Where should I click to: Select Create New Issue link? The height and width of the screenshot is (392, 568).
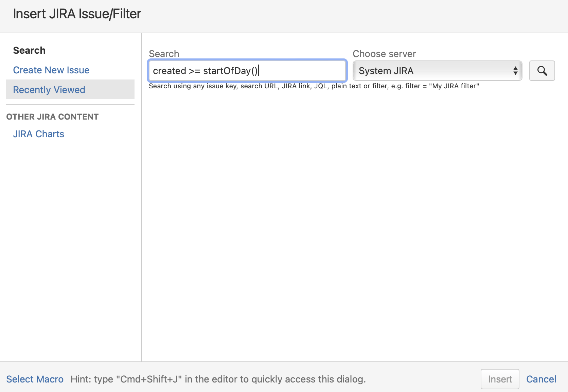51,70
